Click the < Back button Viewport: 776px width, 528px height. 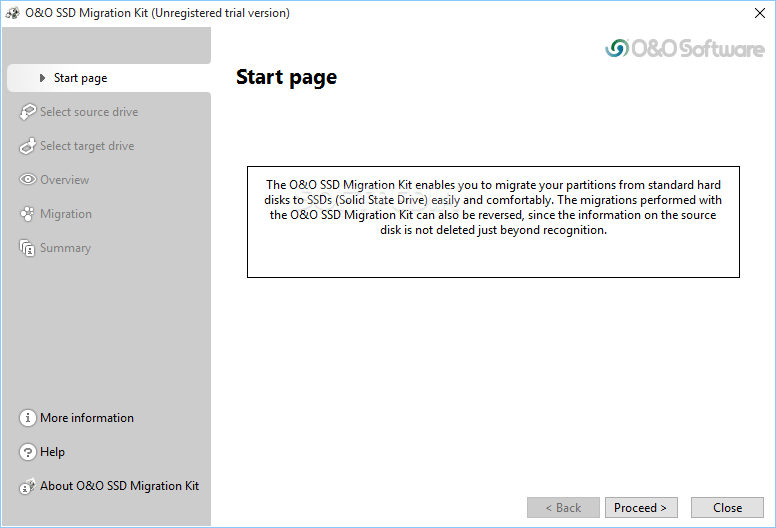coord(563,508)
